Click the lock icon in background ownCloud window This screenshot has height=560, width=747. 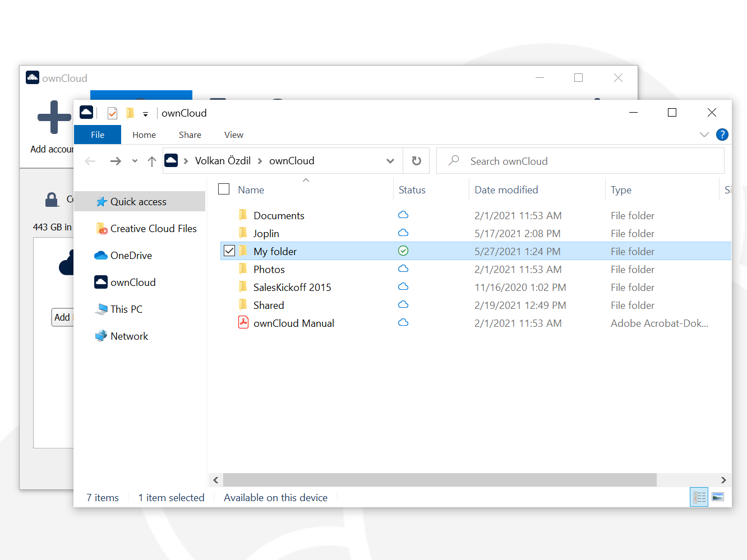[52, 200]
